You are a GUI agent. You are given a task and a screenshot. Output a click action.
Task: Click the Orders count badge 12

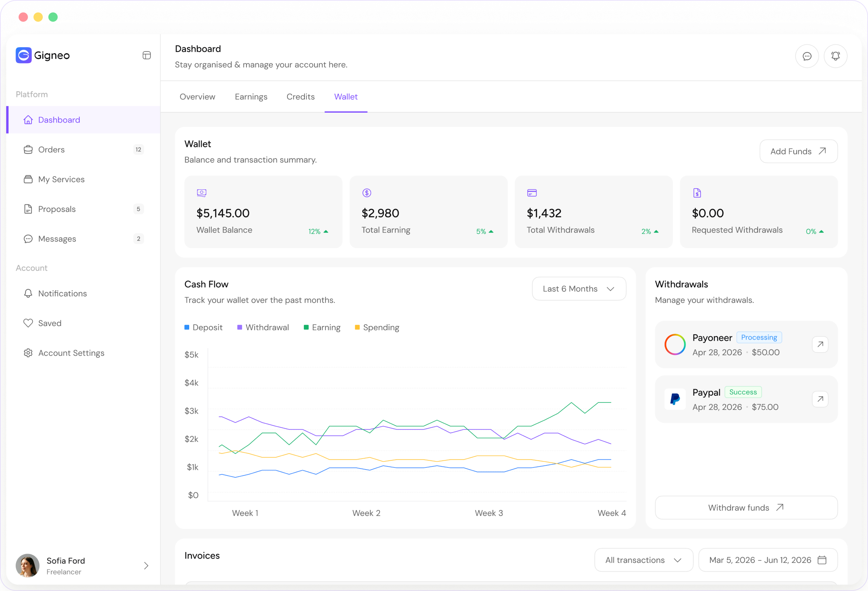click(x=139, y=150)
